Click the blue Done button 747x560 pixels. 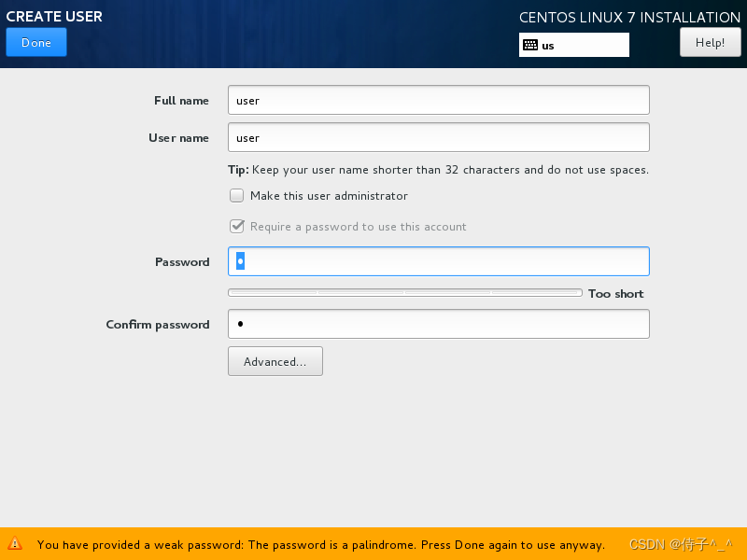click(36, 42)
